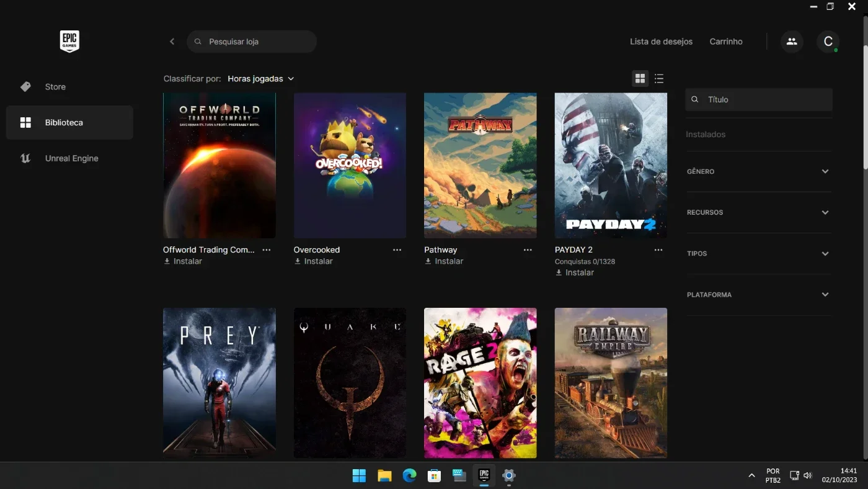868x489 pixels.
Task: Open the Rage 2 game cover
Action: pos(480,383)
